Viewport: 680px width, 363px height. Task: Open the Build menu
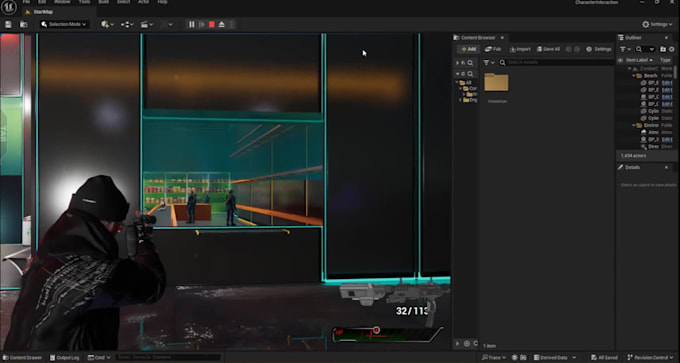pos(104,2)
